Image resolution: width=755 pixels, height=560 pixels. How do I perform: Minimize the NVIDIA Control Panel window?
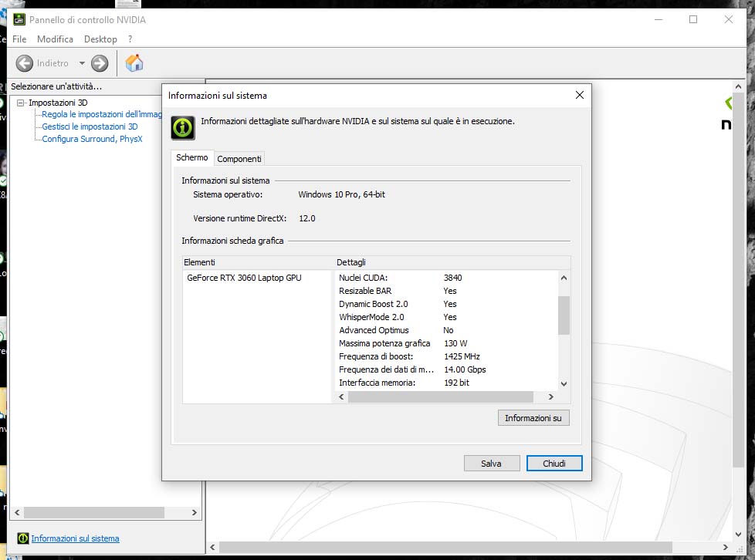click(659, 19)
